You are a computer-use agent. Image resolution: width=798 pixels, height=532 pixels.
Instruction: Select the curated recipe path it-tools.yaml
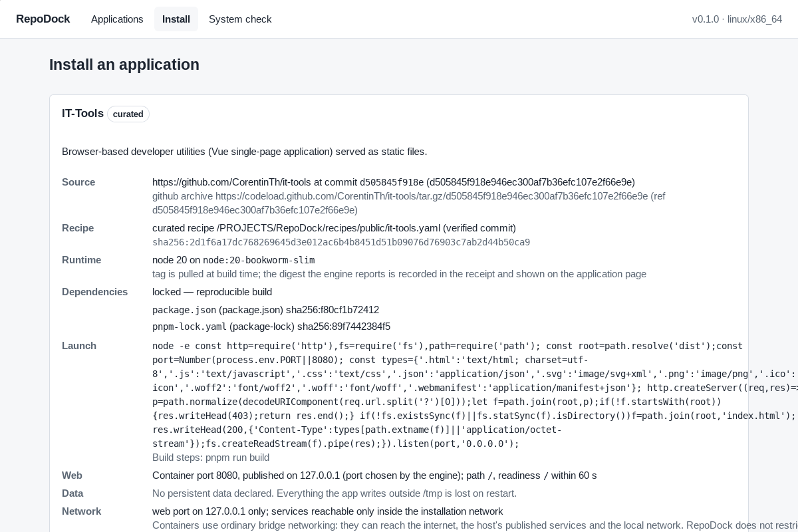(334, 228)
